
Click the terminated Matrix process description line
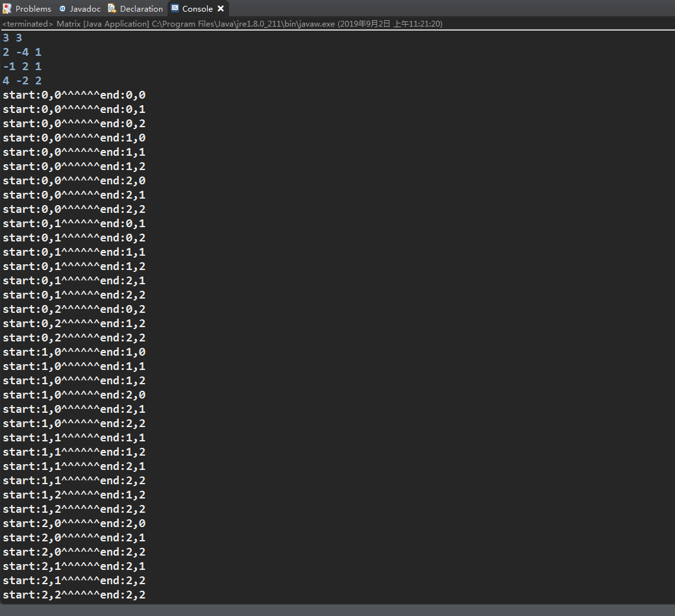pyautogui.click(x=222, y=23)
